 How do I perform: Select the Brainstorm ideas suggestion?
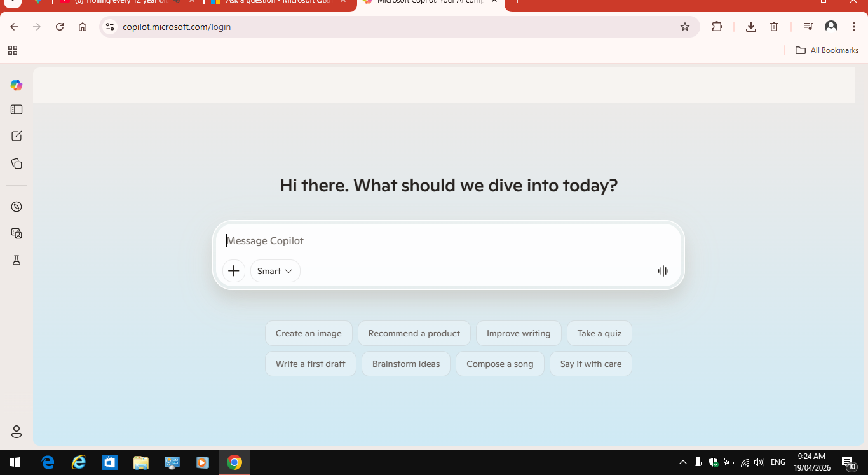pyautogui.click(x=406, y=364)
